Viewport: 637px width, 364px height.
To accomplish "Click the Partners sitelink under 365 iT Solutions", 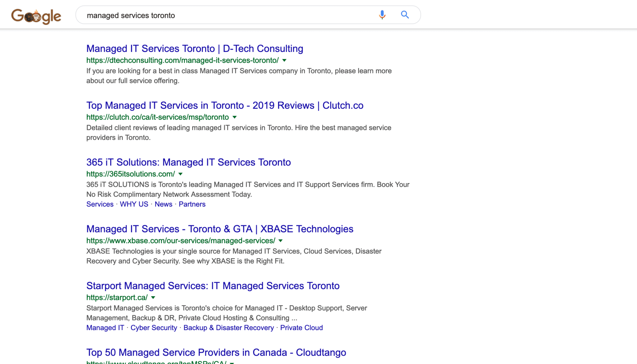I will point(192,204).
